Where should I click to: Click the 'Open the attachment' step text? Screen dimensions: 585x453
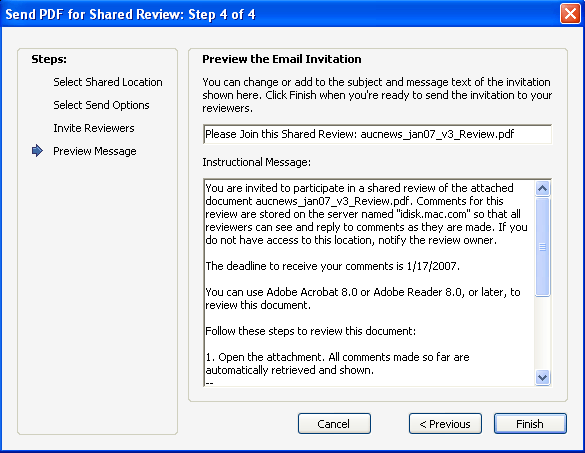(337, 363)
